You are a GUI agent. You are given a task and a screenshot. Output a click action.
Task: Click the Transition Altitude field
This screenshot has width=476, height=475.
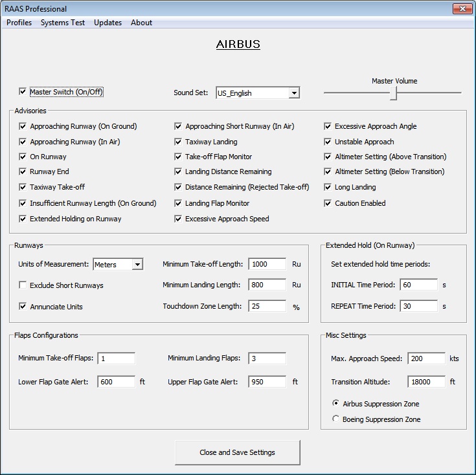coord(427,382)
